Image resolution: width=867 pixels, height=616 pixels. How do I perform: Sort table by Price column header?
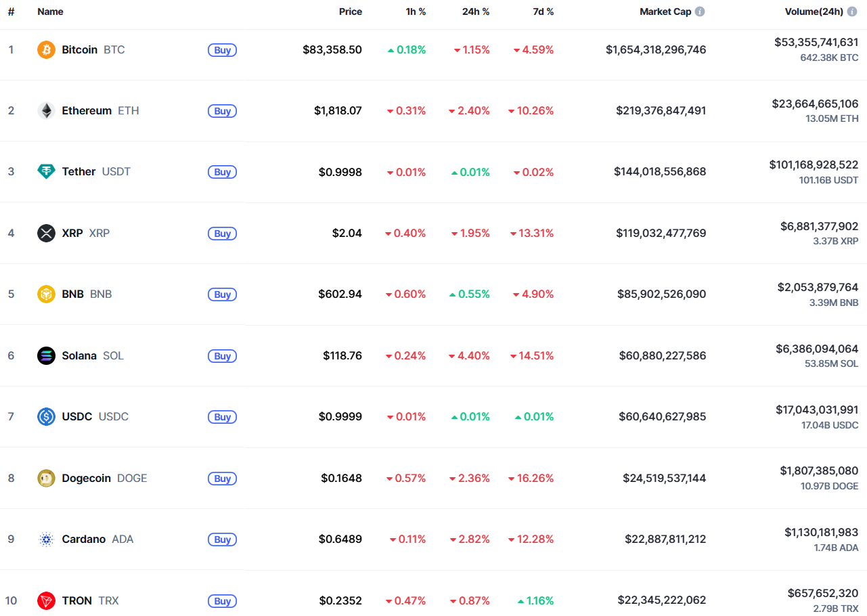coord(350,12)
